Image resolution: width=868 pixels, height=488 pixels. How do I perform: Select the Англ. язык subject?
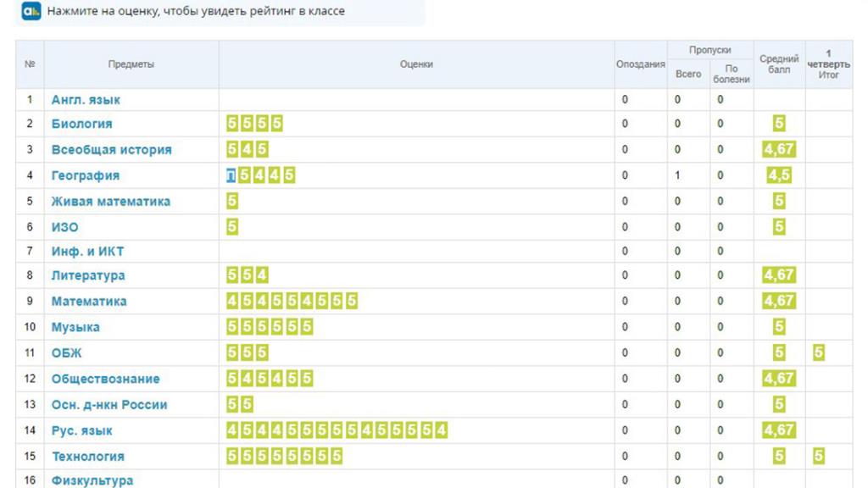pos(86,100)
